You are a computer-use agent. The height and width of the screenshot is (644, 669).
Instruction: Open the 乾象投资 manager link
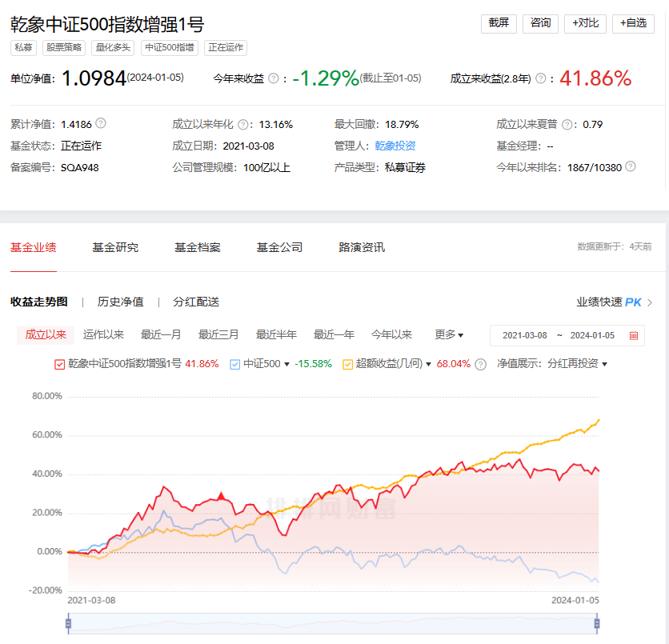click(395, 146)
